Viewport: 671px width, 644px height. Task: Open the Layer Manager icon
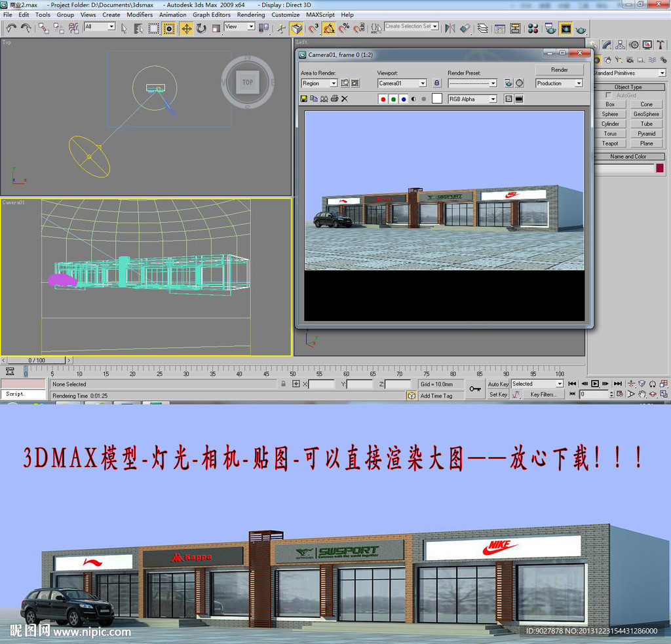click(483, 29)
